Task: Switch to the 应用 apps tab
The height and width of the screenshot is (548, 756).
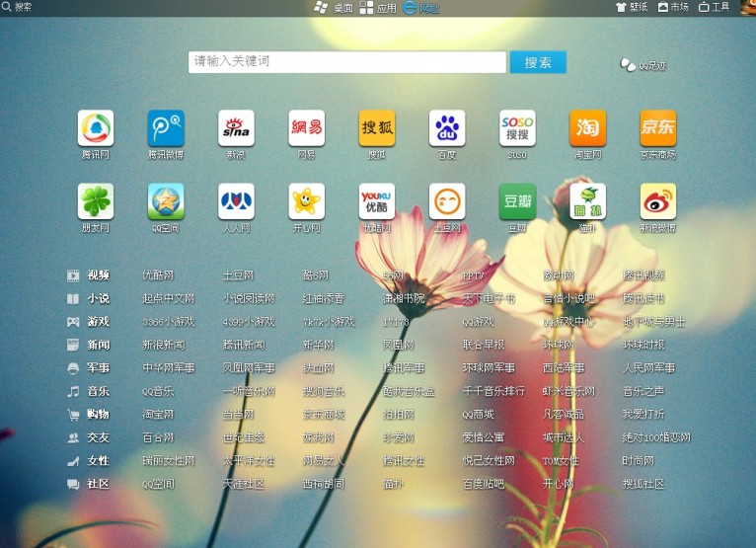Action: click(378, 8)
